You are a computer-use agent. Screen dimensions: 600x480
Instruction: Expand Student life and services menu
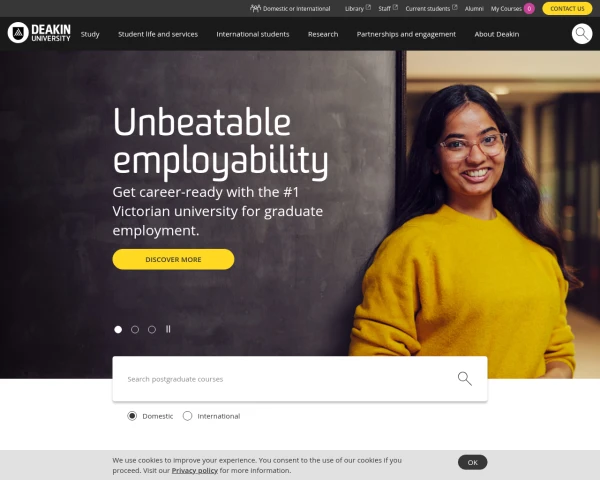click(158, 34)
